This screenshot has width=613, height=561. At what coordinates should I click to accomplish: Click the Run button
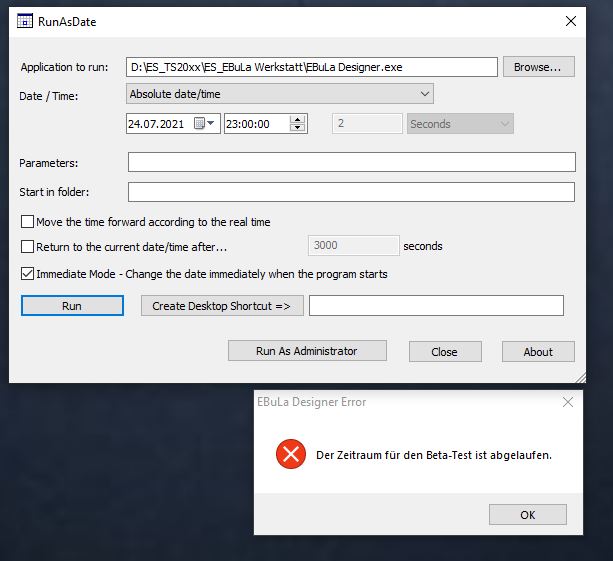tap(72, 306)
